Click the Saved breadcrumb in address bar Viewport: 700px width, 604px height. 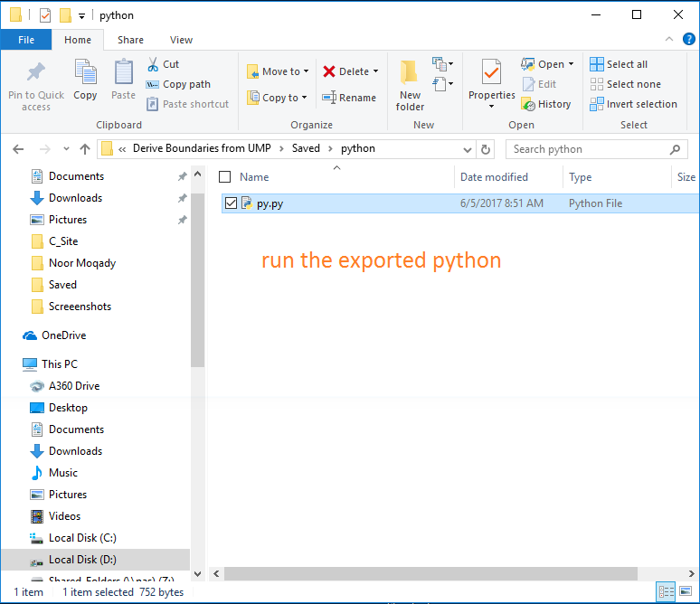tap(306, 148)
